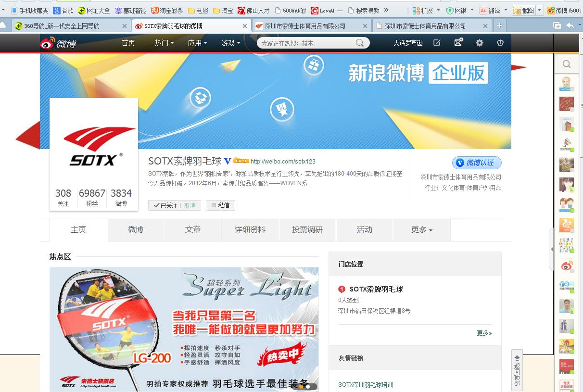Open the dropdown arrow next to 截图
The width and height of the screenshot is (583, 392).
click(x=539, y=10)
